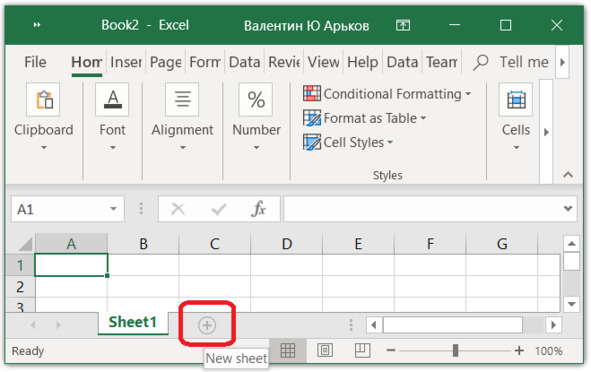
Task: Switch to Page Break Preview
Action: click(363, 351)
